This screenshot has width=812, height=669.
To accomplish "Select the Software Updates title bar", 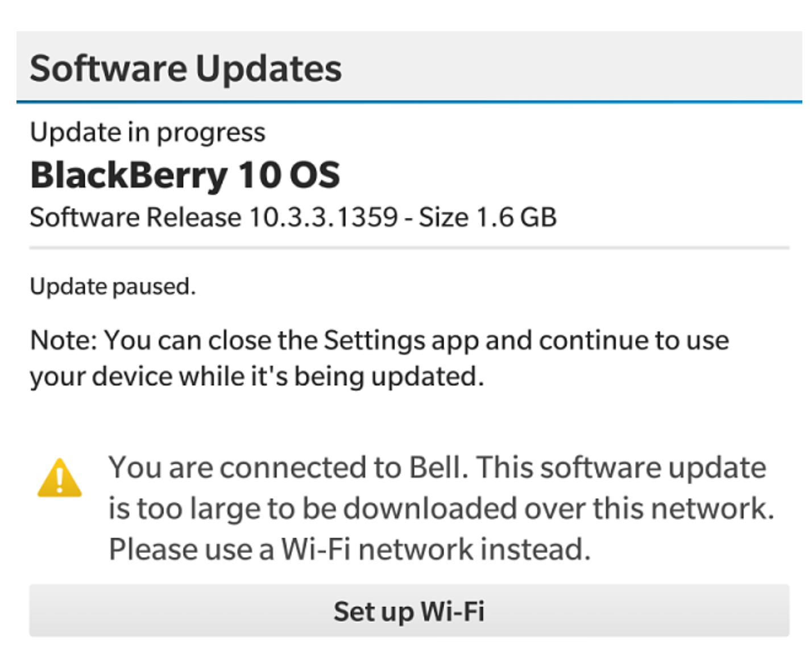I will click(x=409, y=67).
